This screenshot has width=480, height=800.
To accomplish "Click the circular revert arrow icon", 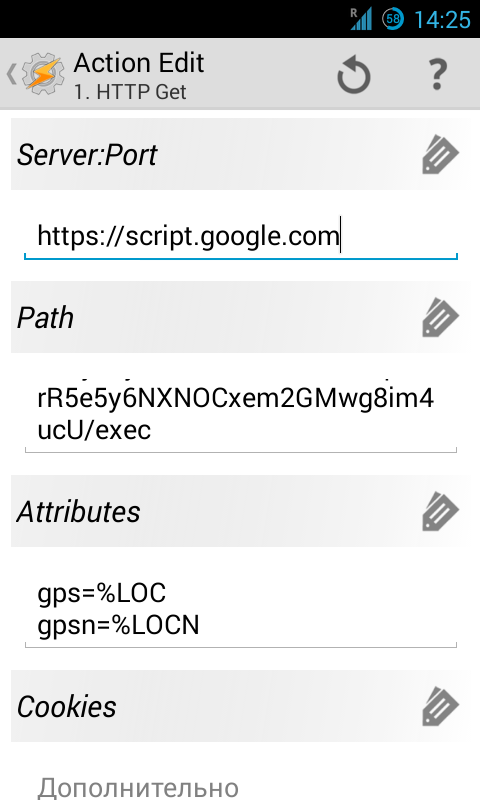I will (353, 76).
